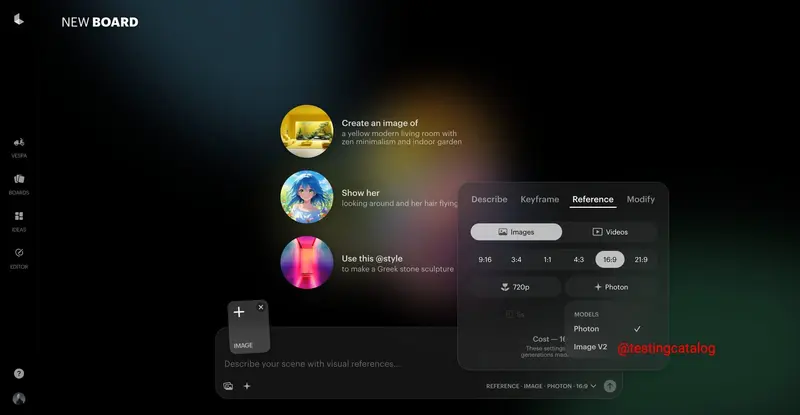Go to the Ideas grid icon

click(x=19, y=220)
